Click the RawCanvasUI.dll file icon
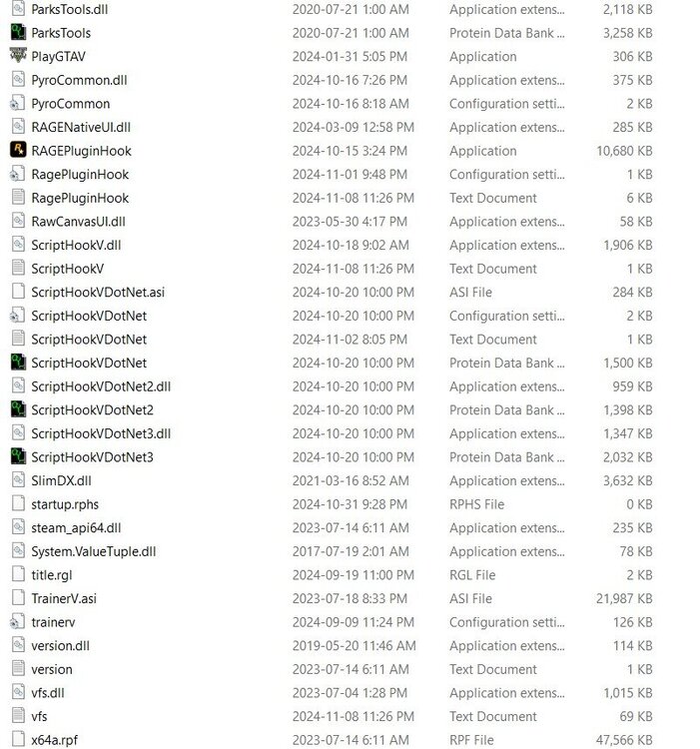Image resolution: width=700 pixels, height=749 pixels. point(18,221)
